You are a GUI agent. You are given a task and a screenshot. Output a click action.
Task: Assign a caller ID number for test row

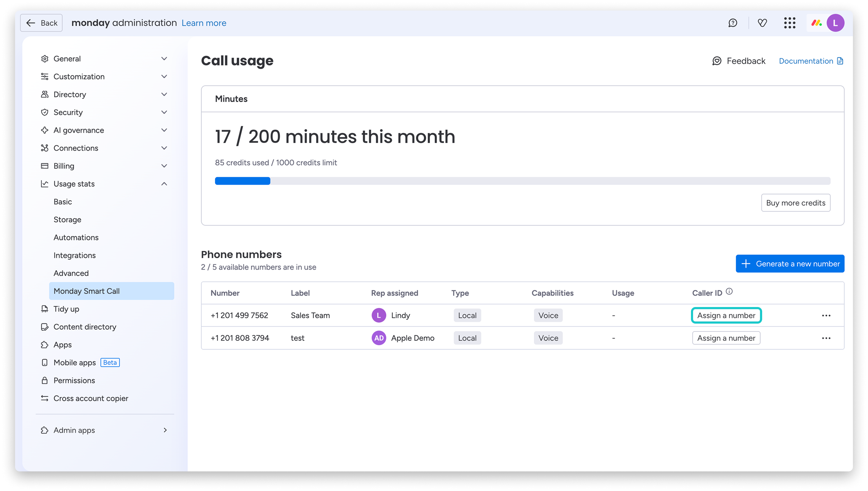click(726, 338)
